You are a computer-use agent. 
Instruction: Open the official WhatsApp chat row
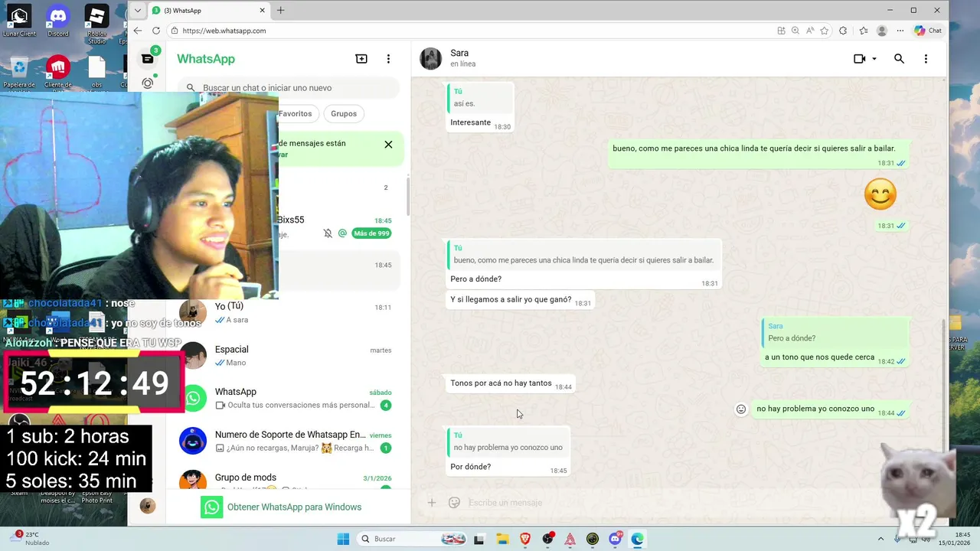287,398
